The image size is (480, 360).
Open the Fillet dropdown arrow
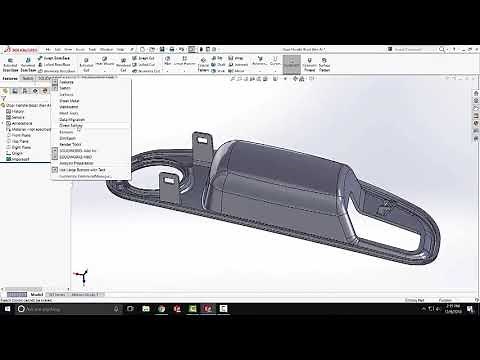[x=168, y=71]
